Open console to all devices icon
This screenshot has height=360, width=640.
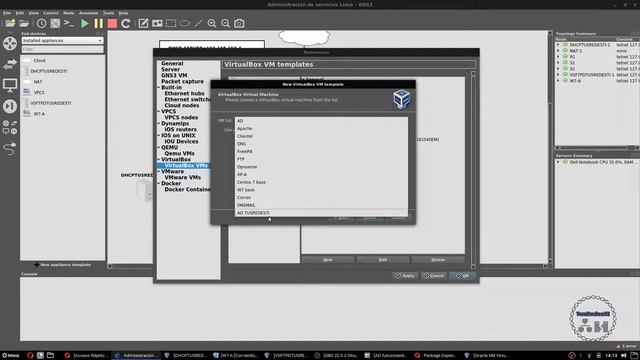point(69,23)
